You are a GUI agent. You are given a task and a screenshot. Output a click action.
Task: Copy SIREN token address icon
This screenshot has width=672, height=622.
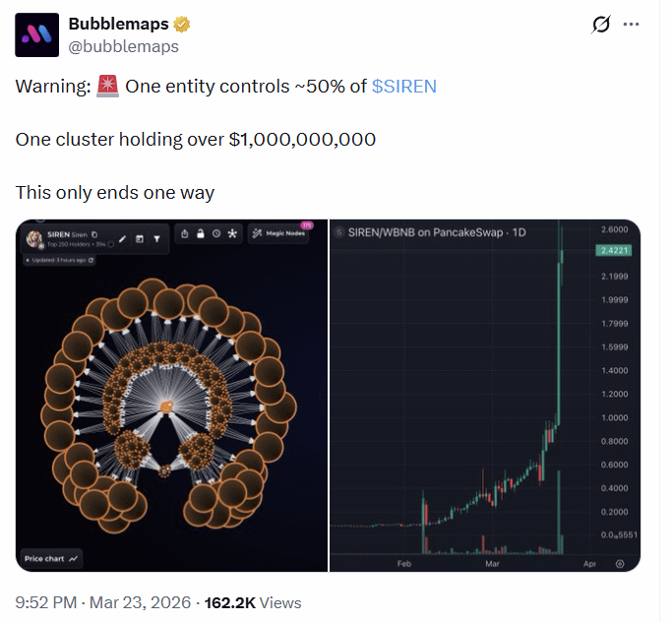(93, 234)
